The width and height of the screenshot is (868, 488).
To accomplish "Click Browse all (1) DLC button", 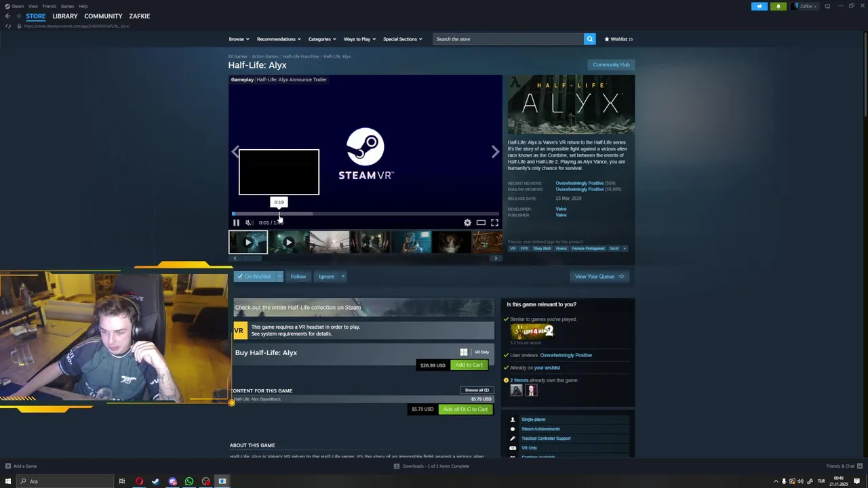I will (477, 390).
